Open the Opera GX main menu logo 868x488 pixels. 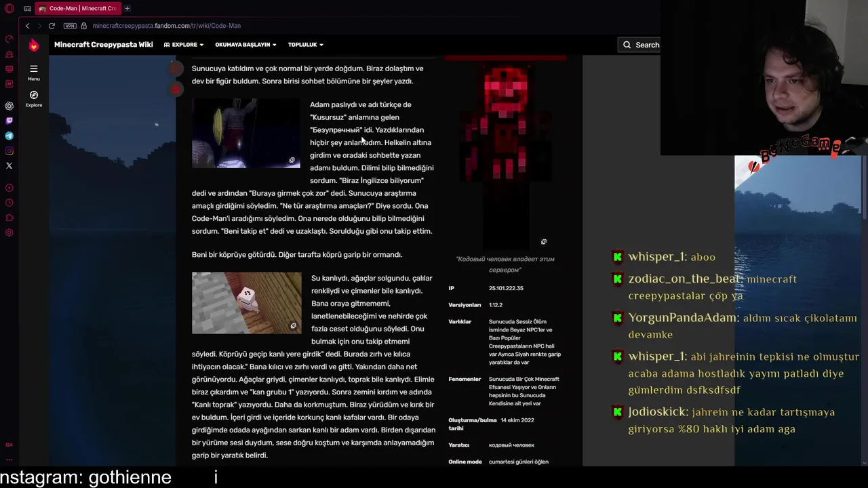coord(9,8)
